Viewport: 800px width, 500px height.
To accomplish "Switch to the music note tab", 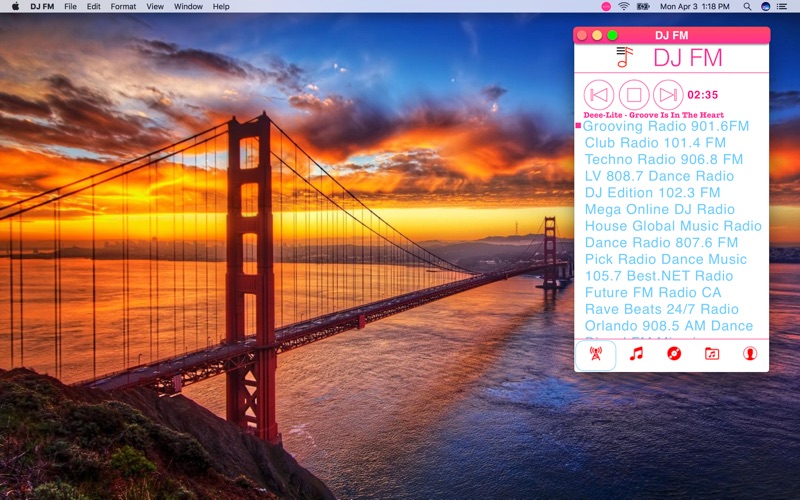I will (636, 354).
